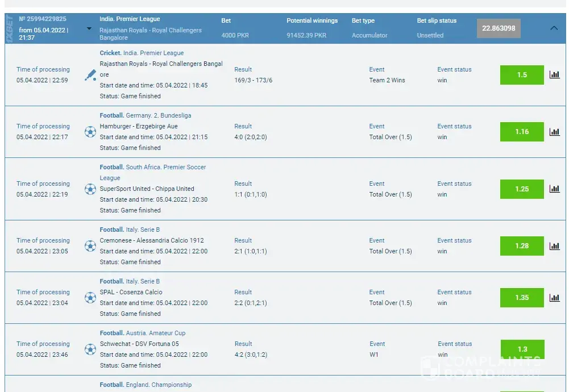
Task: Open statistics chart for SPAL - Cosenza Calcio
Action: pyautogui.click(x=554, y=298)
